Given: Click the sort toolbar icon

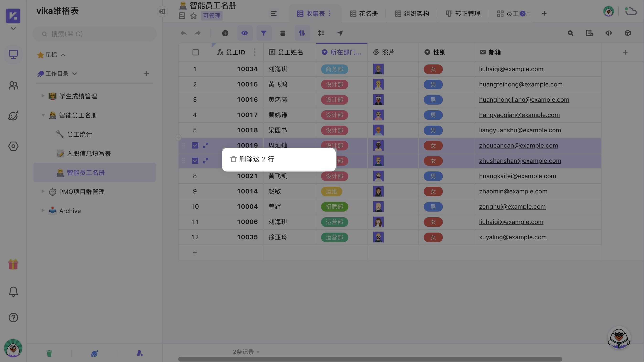Looking at the screenshot, I should point(302,33).
